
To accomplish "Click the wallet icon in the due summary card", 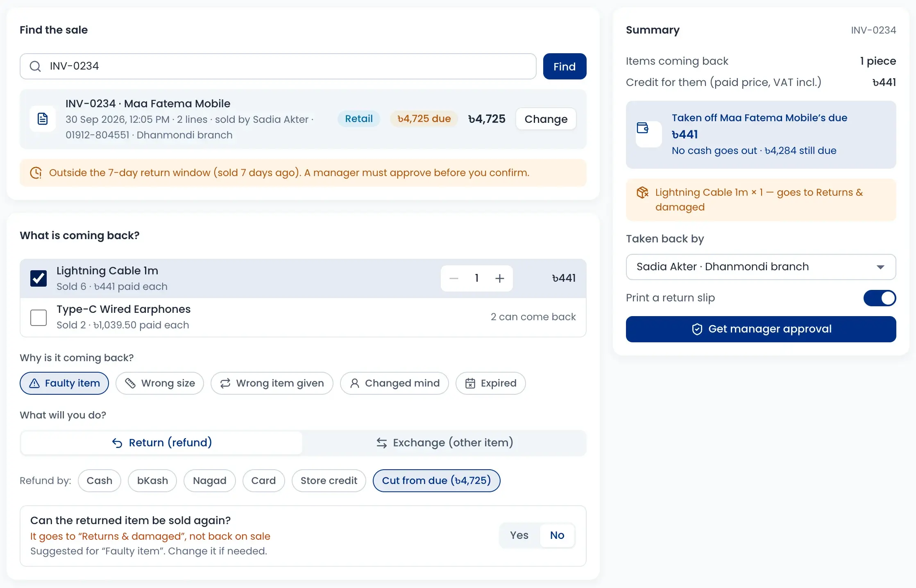I will pos(643,128).
